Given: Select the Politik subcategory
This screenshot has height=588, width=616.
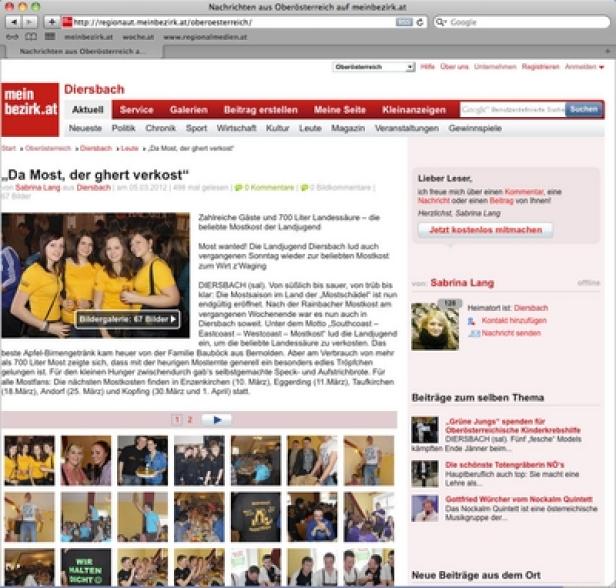Looking at the screenshot, I should (123, 128).
